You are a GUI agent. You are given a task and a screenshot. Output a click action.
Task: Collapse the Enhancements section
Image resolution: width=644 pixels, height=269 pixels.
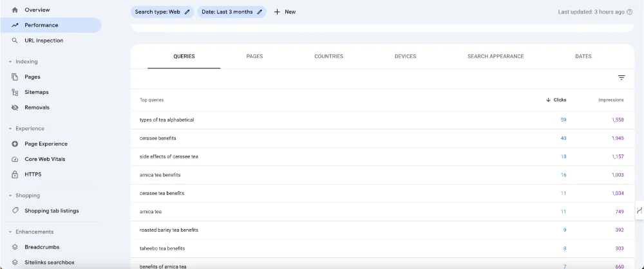pyautogui.click(x=10, y=232)
